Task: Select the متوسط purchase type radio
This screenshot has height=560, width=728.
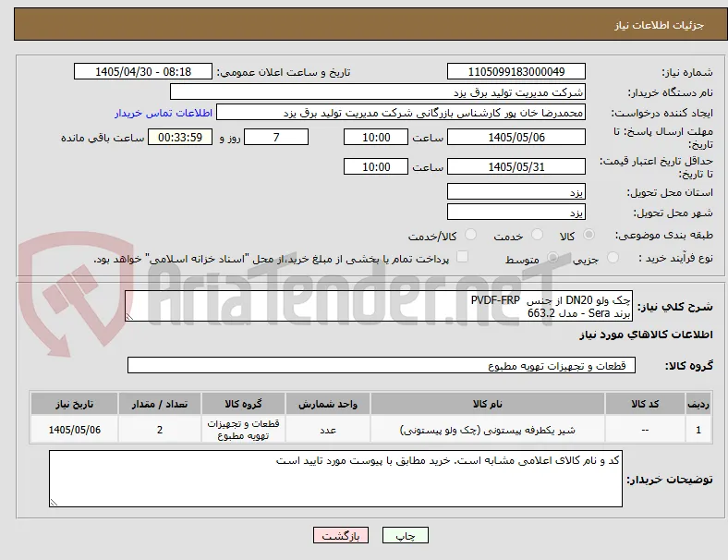Action: tap(552, 258)
